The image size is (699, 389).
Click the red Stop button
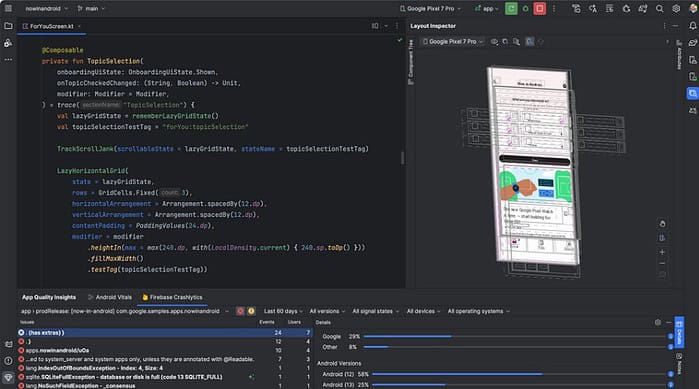[539, 8]
